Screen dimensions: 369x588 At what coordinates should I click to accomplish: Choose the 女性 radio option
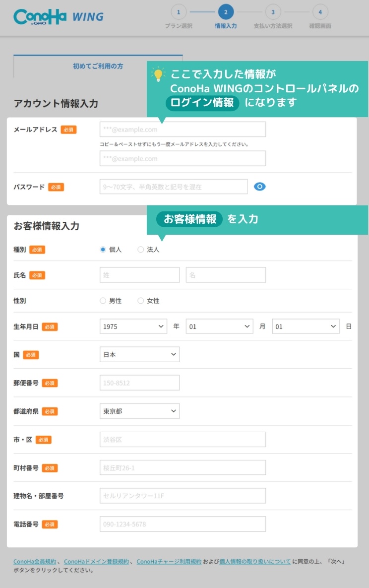[x=141, y=301]
